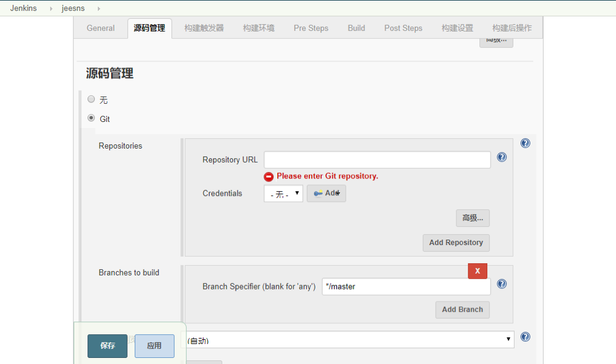Switch to the General tab
The image size is (616, 364).
click(101, 29)
